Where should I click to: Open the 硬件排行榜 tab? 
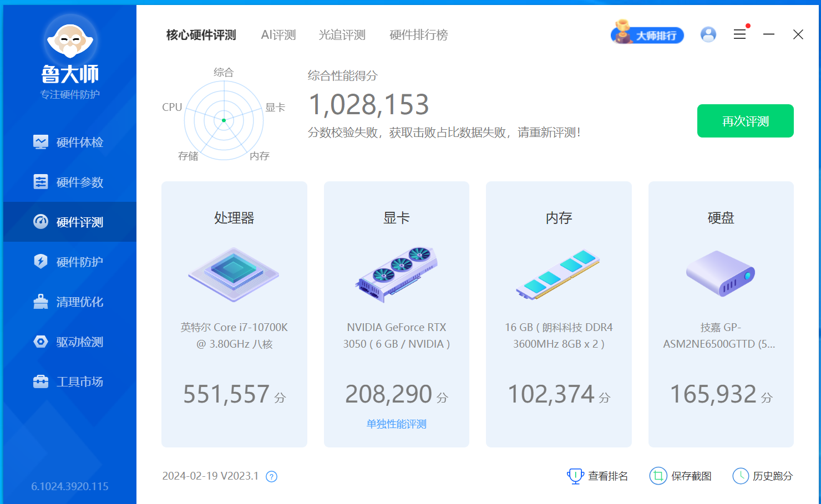[418, 35]
